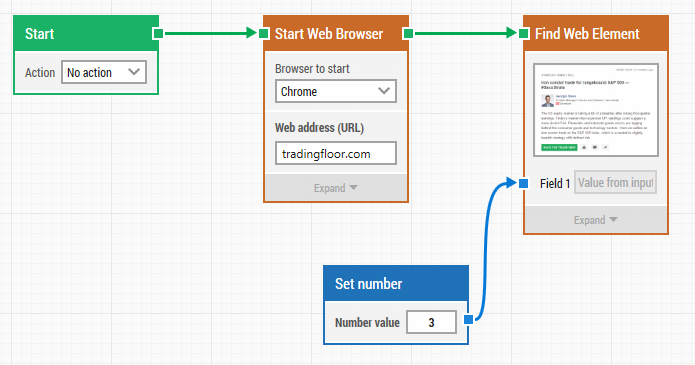Click the Find Web Element green input connector

coord(523,33)
